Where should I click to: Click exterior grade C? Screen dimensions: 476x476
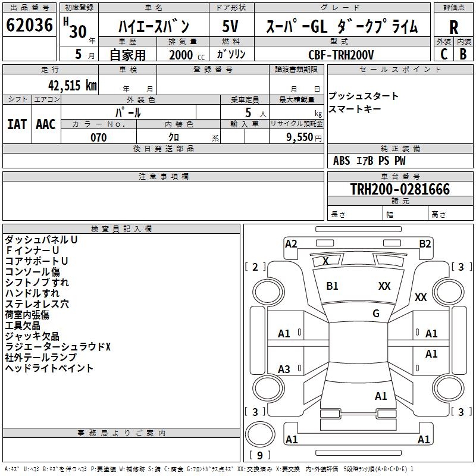(444, 54)
